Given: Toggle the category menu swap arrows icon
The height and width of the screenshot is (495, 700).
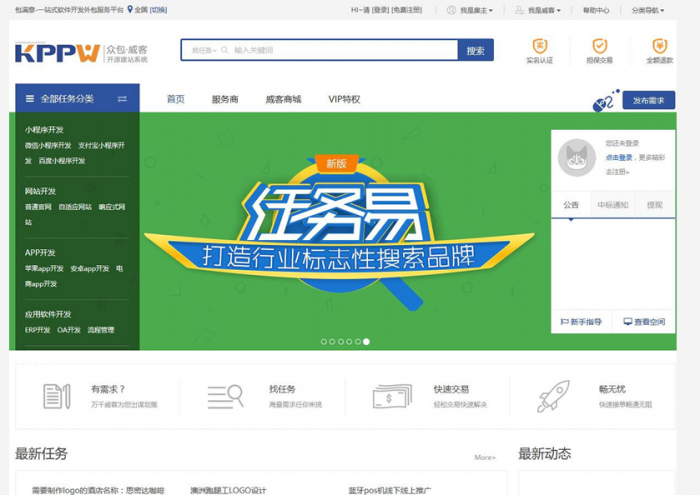Looking at the screenshot, I should tap(122, 99).
